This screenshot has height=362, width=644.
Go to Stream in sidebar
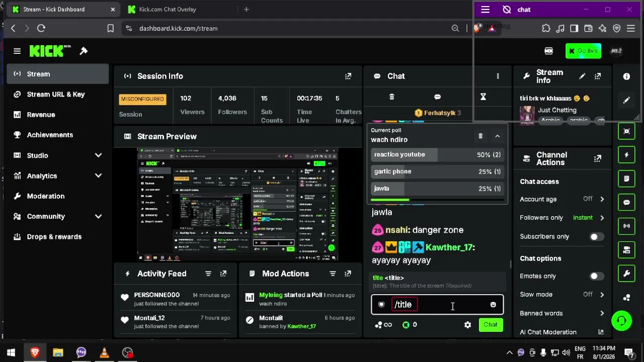point(58,74)
